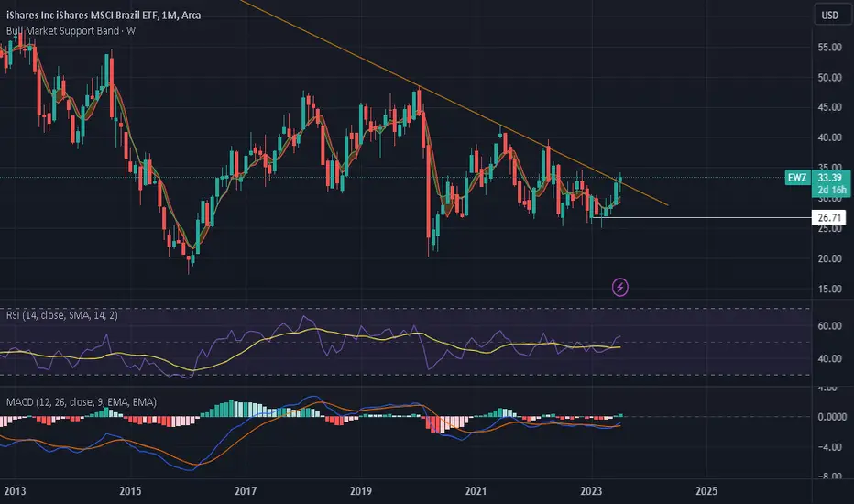The width and height of the screenshot is (854, 504).
Task: Select the RSI (14, close, SMA, 14, 2) legend
Action: coord(61,315)
